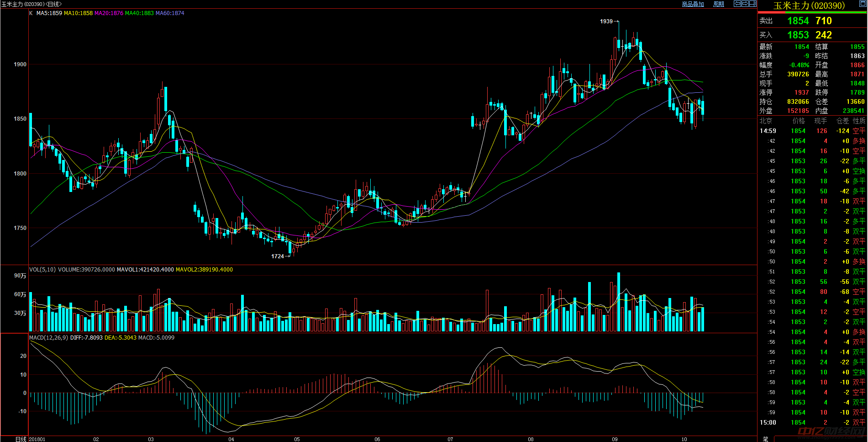Open the 商品叠加 overlay link
The image size is (868, 442).
[x=693, y=4]
